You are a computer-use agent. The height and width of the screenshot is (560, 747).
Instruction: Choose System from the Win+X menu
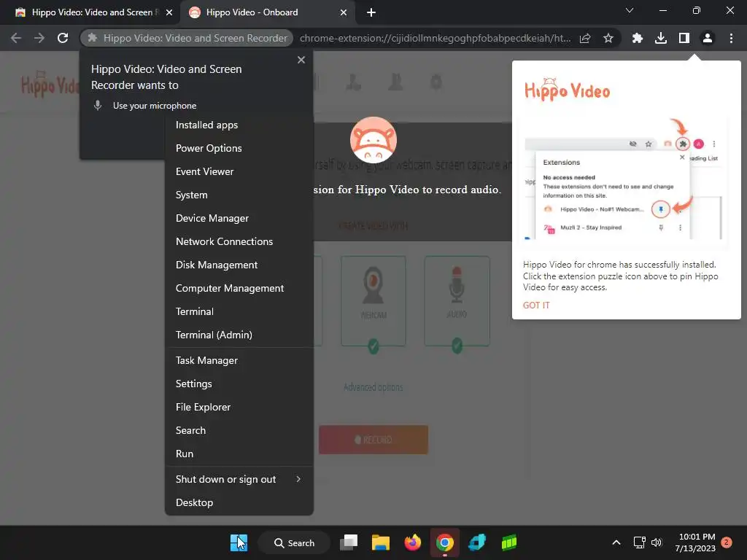(x=239, y=195)
